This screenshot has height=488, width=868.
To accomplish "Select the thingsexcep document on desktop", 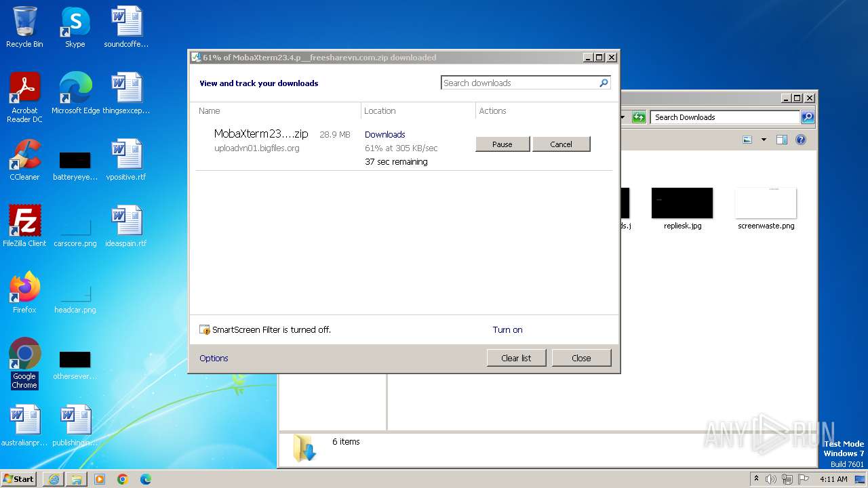I will [x=125, y=94].
